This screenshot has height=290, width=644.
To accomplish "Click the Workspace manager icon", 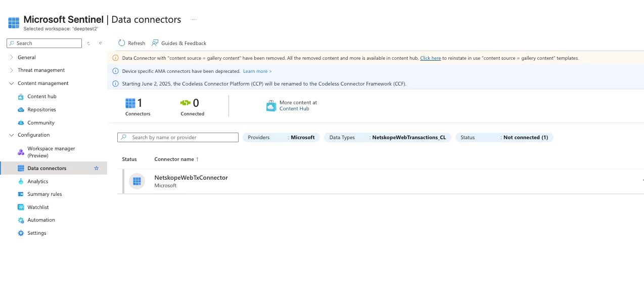I will [21, 152].
